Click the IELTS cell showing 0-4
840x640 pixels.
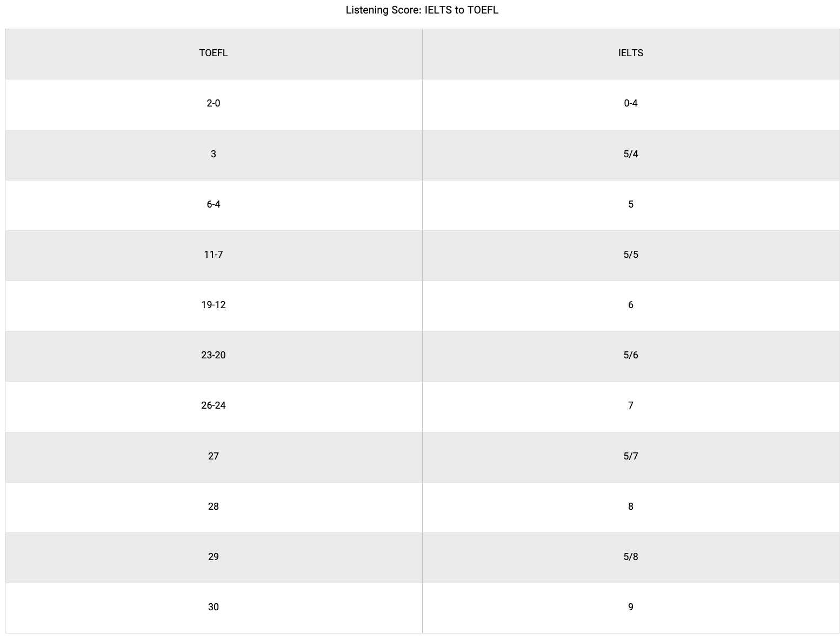(x=630, y=103)
